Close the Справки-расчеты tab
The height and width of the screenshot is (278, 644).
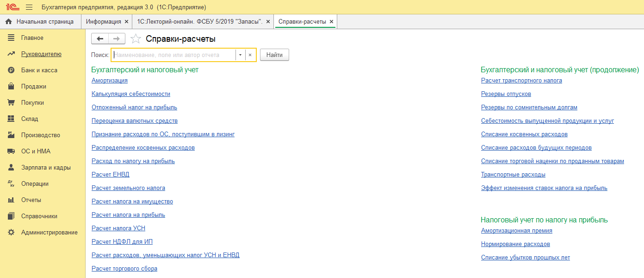coord(331,22)
